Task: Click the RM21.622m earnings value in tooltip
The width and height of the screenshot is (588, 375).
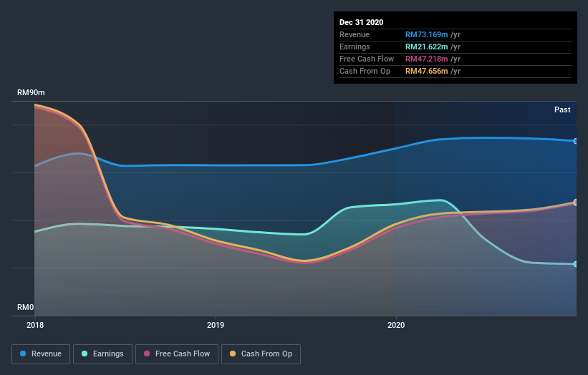Action: (426, 47)
